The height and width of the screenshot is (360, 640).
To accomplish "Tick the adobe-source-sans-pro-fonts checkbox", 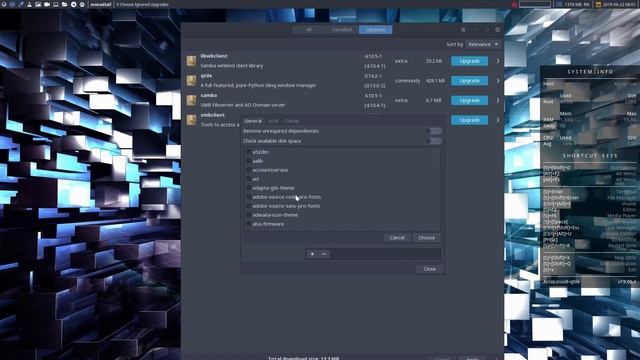I will pos(249,206).
